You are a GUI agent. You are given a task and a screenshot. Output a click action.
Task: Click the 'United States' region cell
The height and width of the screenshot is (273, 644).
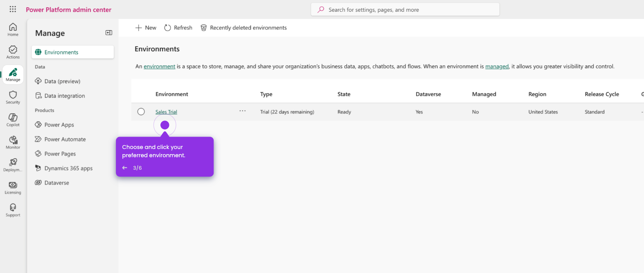[x=543, y=112]
